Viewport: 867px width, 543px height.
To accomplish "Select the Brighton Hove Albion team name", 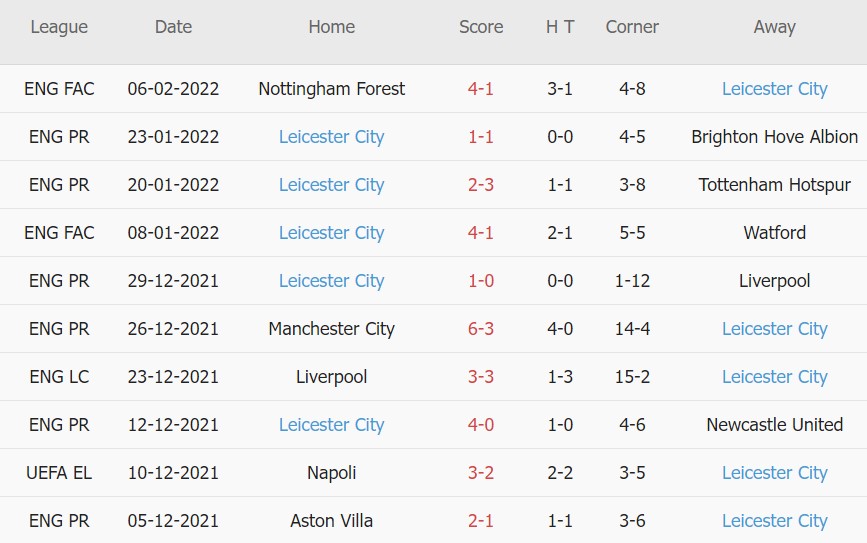I will point(774,137).
